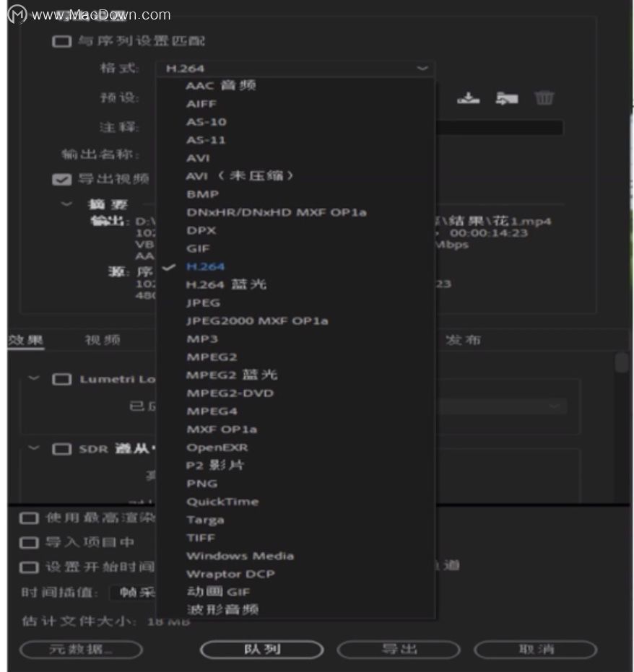Click the import preset folder icon
This screenshot has width=634, height=672.
click(x=507, y=98)
